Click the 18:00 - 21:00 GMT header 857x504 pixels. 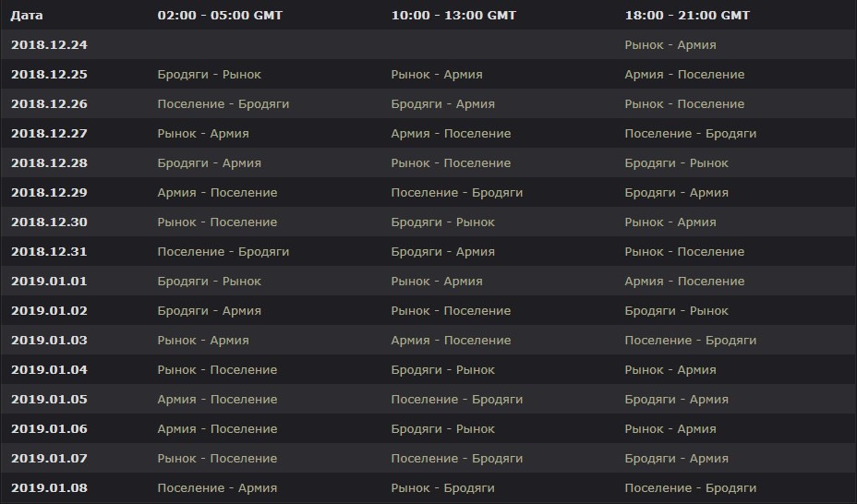tap(687, 16)
